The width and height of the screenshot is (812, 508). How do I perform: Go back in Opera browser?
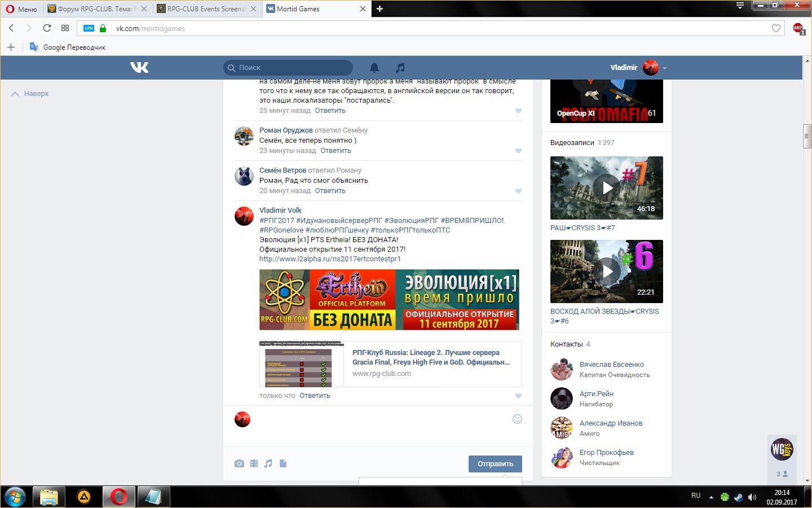pyautogui.click(x=11, y=28)
